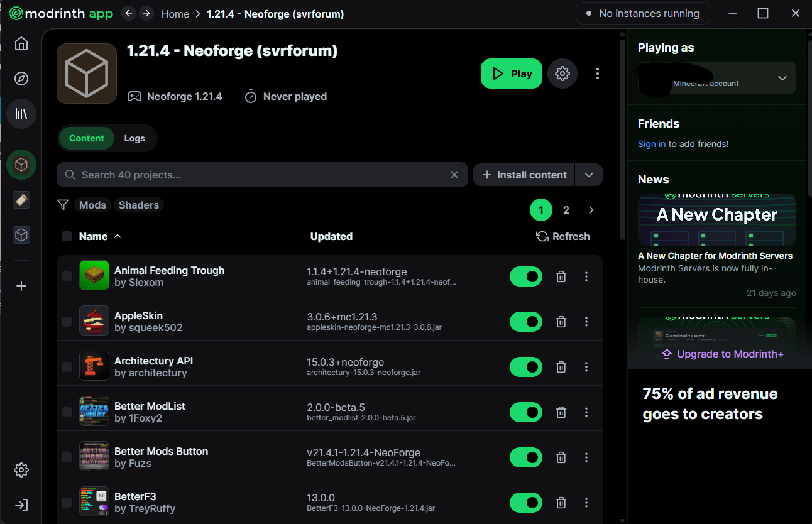Screen dimensions: 812x524
Task: Click the sign in arrow icon at sidebar bottom
Action: coord(21,505)
